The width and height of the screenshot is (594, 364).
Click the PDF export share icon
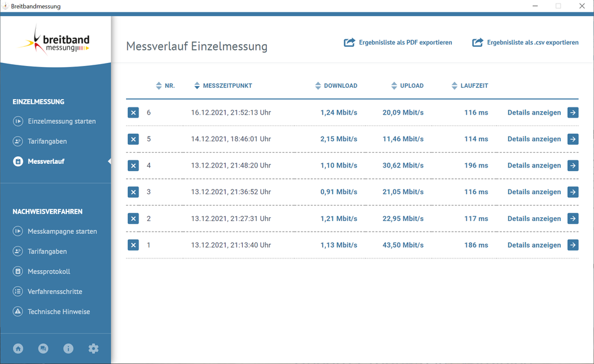[x=349, y=42]
